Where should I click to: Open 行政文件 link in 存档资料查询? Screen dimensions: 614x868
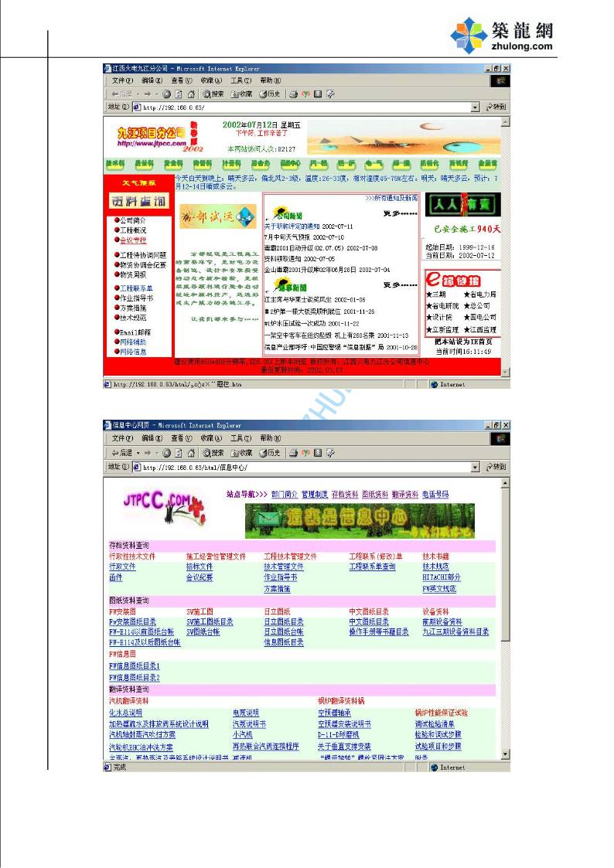[122, 567]
